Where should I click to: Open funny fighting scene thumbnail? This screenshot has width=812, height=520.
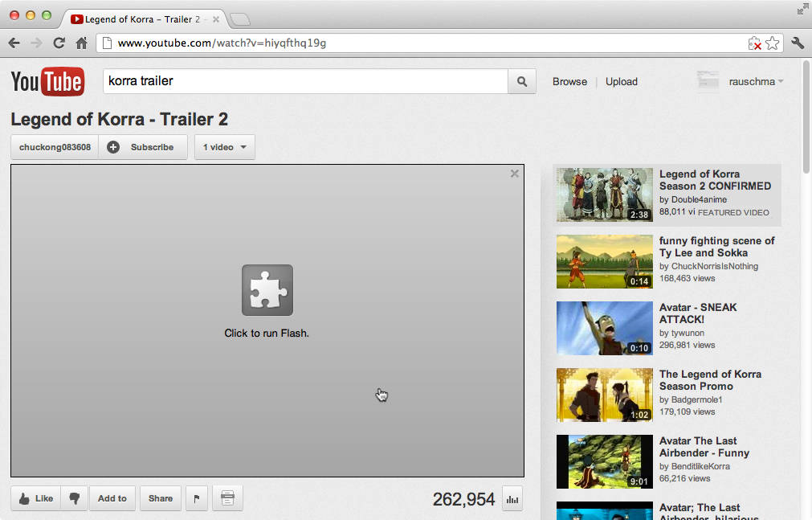tap(604, 261)
